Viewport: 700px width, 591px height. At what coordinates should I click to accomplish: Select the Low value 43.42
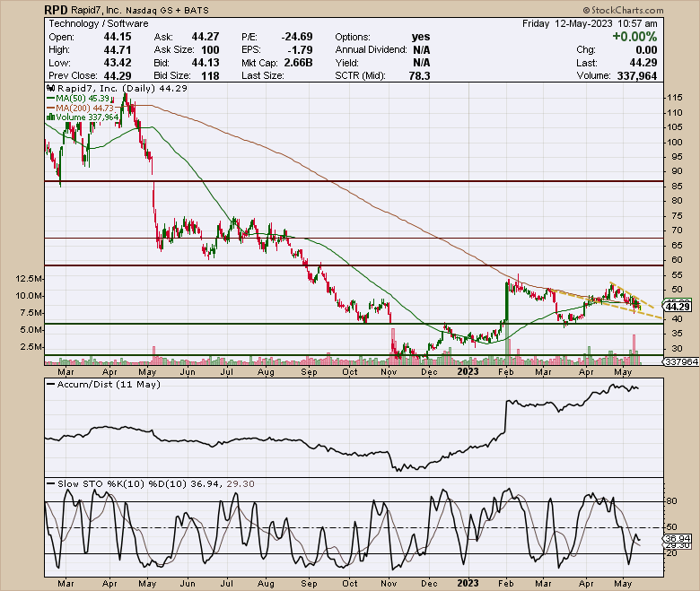click(x=118, y=63)
